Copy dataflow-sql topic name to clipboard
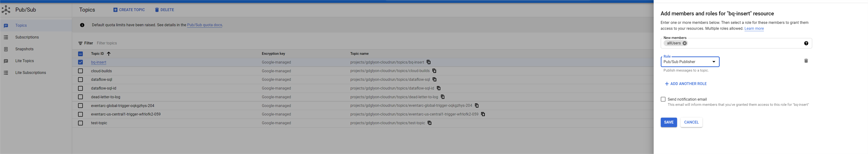 click(435, 80)
